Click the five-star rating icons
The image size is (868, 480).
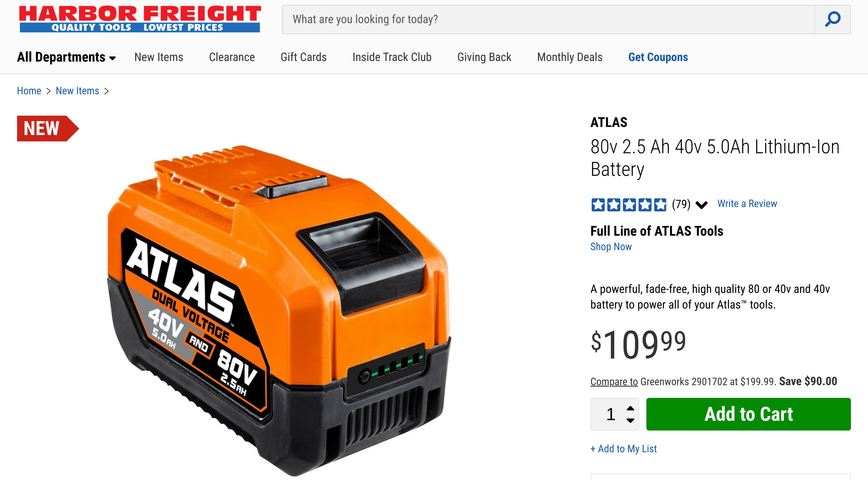(x=629, y=204)
